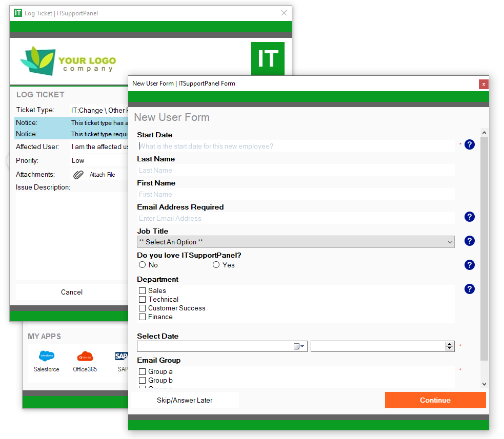Open the Select Date calendar dropdown
The height and width of the screenshot is (439, 504).
coord(299,347)
